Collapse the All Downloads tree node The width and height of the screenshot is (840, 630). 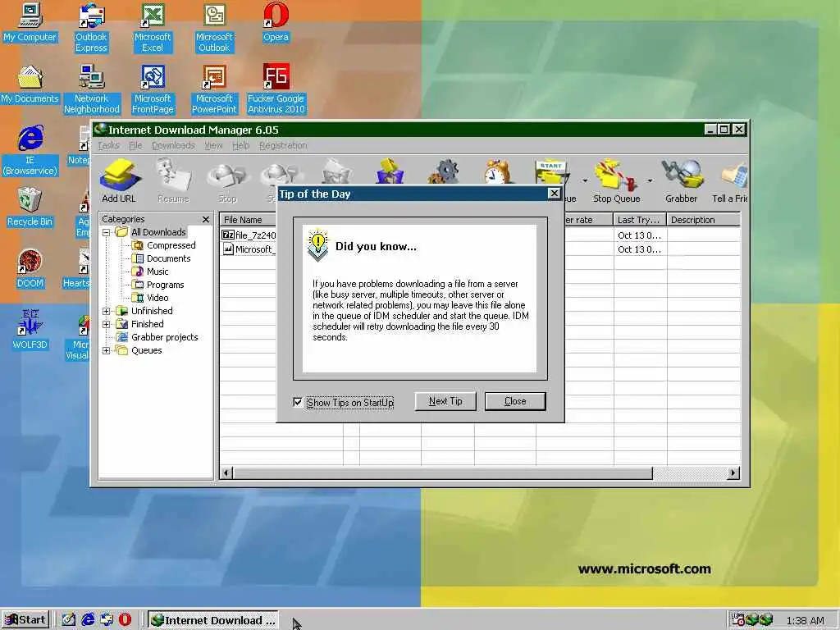coord(106,232)
